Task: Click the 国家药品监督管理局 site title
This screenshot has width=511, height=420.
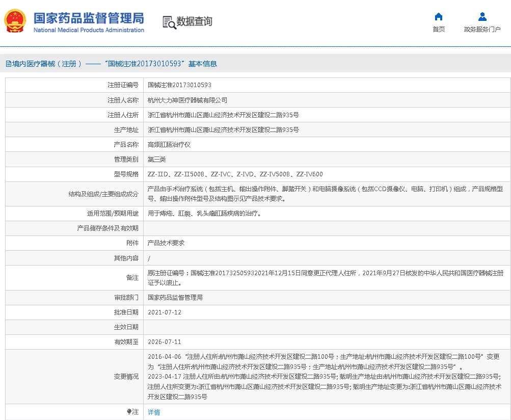Action: pyautogui.click(x=89, y=18)
